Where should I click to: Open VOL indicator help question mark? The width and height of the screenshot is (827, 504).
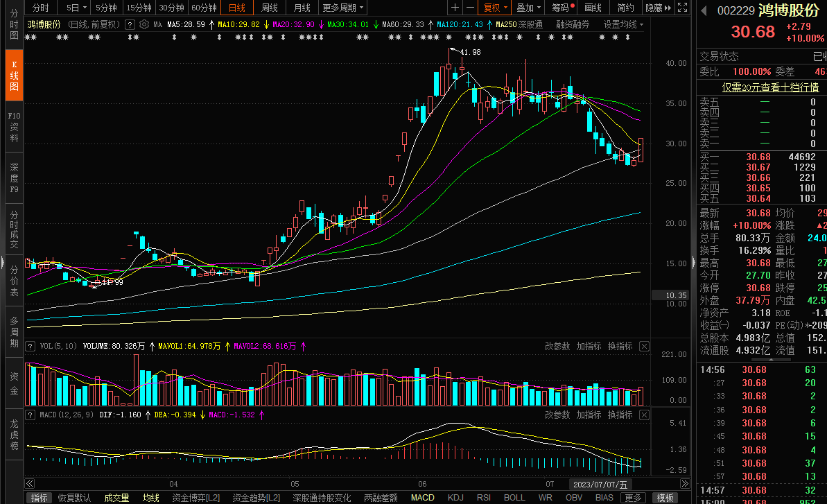click(x=30, y=347)
